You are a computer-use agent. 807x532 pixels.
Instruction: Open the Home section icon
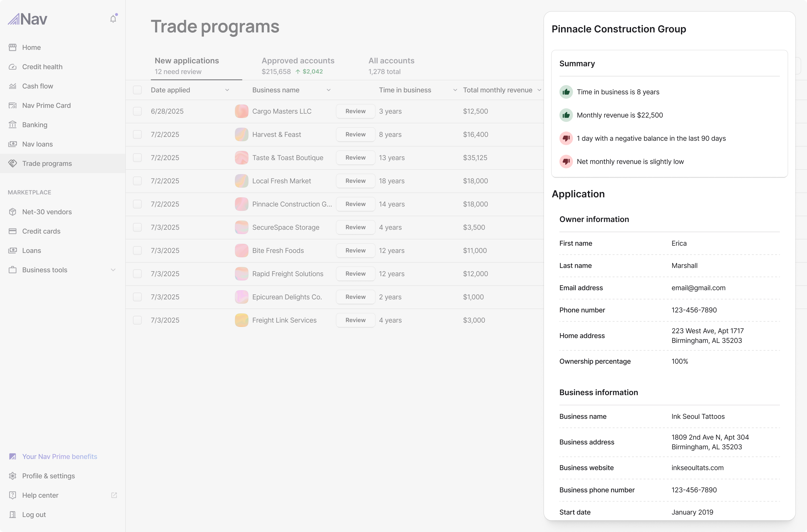coord(13,47)
